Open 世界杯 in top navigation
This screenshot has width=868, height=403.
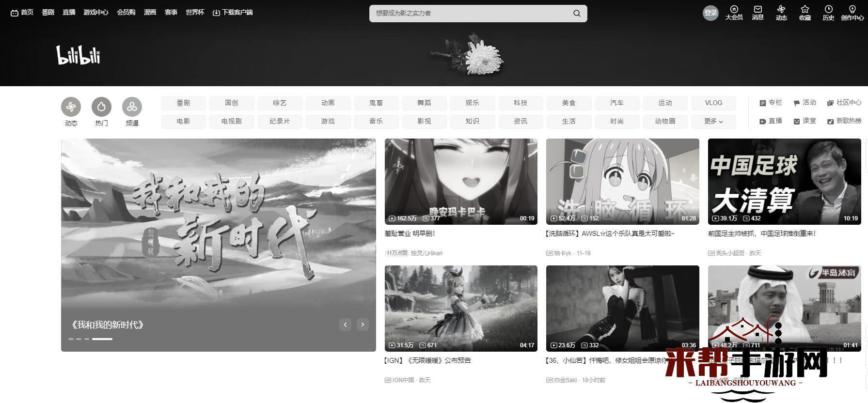pyautogui.click(x=195, y=12)
